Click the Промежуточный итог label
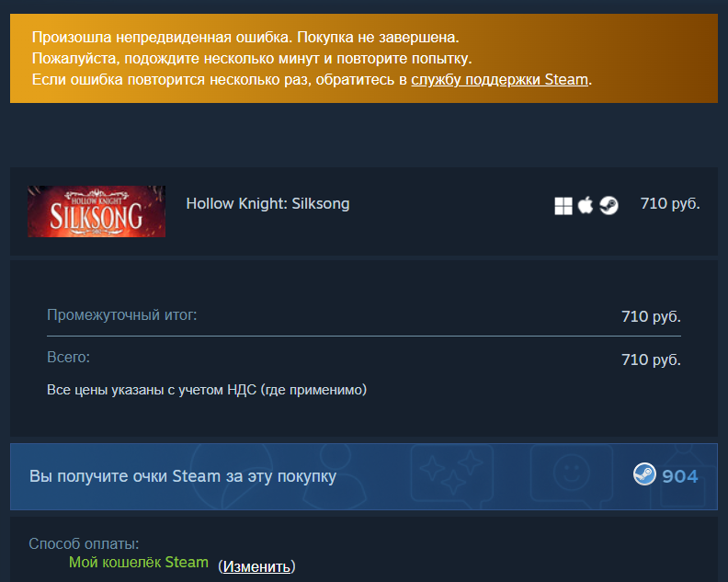The image size is (728, 582). 122,315
